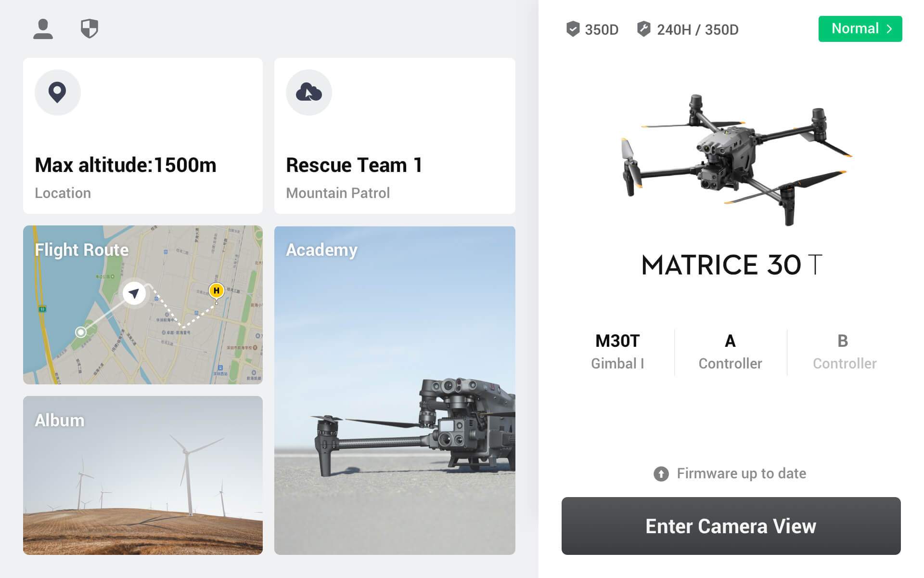This screenshot has width=924, height=578.
Task: Open the shield data security icon
Action: click(90, 29)
